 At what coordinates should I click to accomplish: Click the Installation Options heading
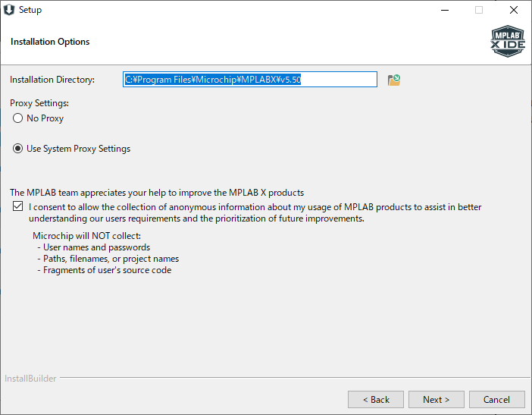tap(50, 42)
